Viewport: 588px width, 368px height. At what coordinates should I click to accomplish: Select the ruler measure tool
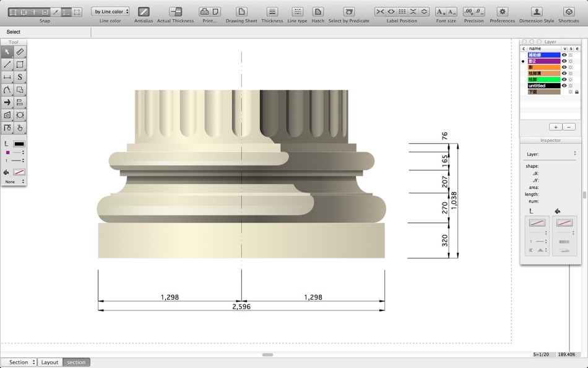click(20, 52)
